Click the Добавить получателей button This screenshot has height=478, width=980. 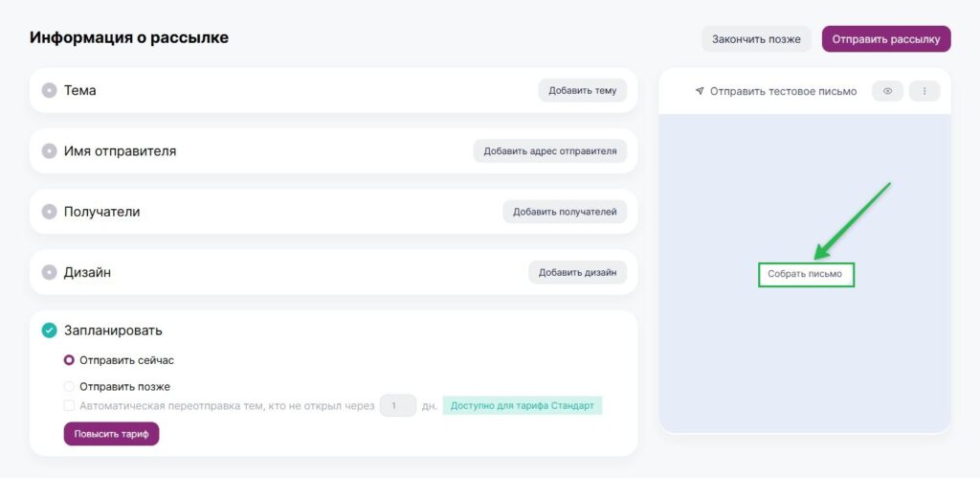(x=565, y=212)
